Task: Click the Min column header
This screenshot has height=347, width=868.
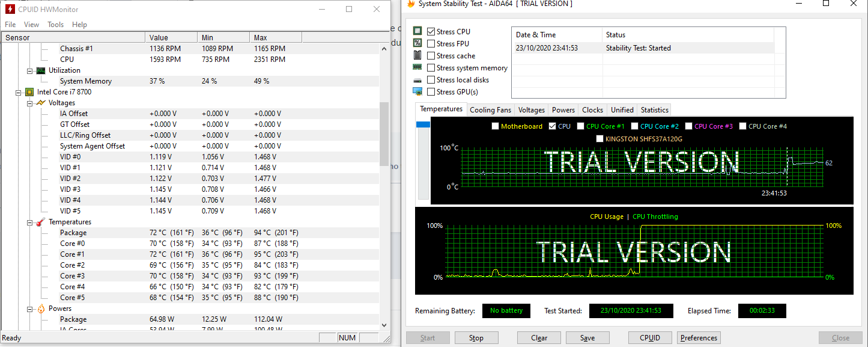Action: click(223, 37)
